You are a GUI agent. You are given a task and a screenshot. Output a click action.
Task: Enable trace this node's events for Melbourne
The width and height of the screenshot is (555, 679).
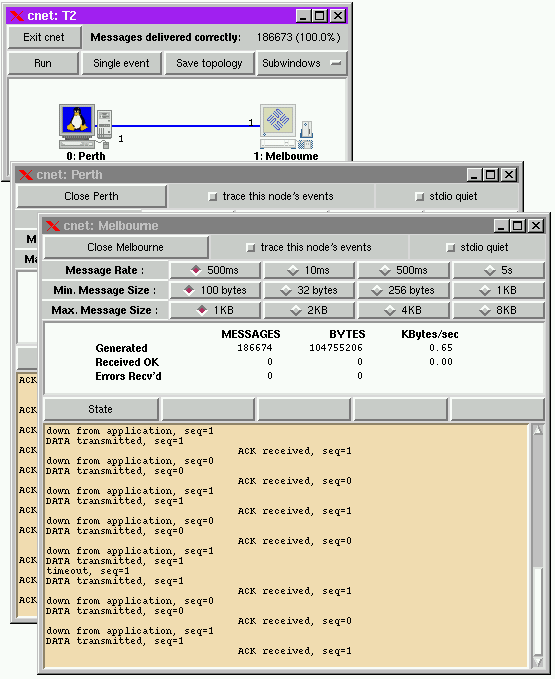point(250,248)
